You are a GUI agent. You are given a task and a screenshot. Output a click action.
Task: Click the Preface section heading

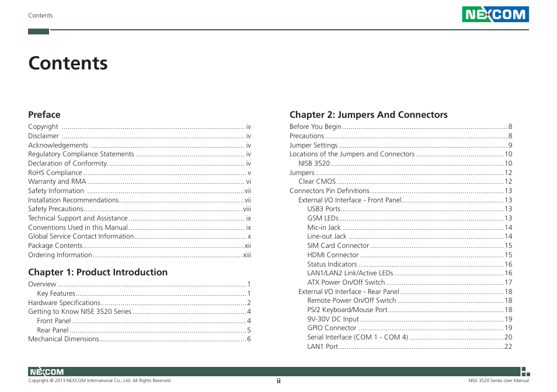[44, 114]
